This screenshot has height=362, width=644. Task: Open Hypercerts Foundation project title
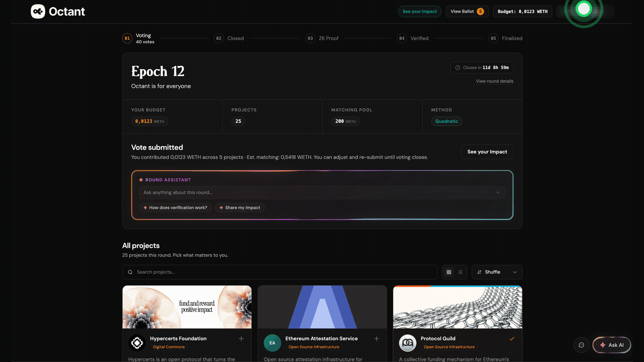(178, 339)
